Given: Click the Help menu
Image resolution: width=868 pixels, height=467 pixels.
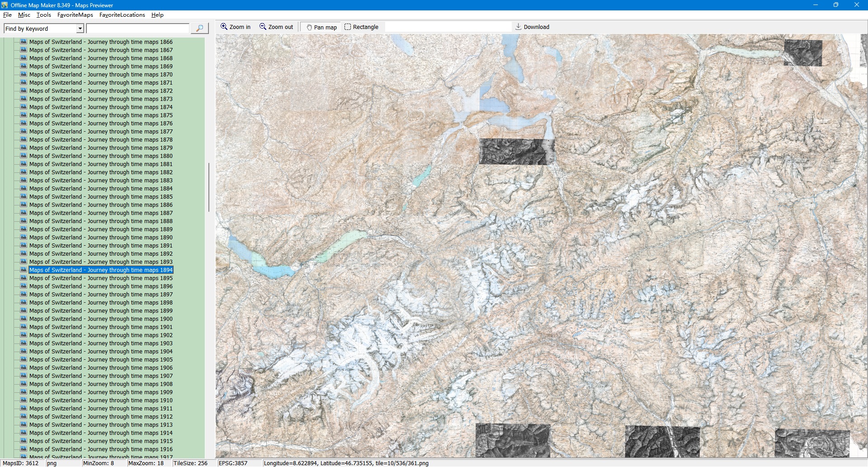Looking at the screenshot, I should pyautogui.click(x=157, y=15).
